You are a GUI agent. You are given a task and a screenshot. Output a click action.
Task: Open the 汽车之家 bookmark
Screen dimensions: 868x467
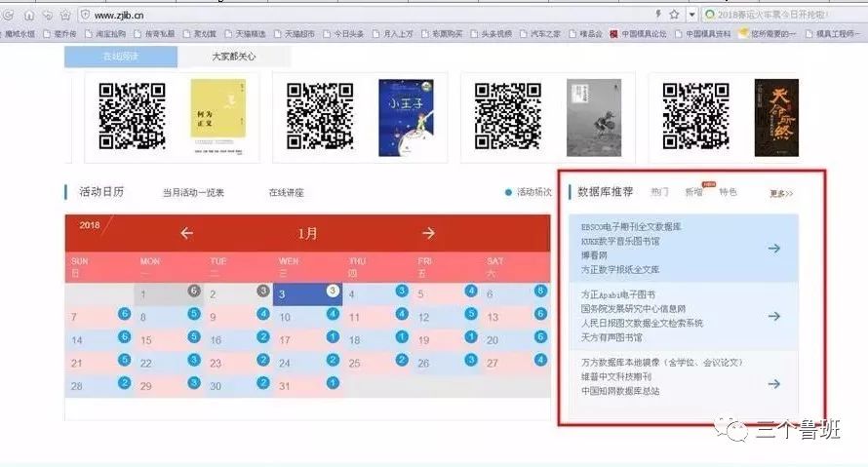(x=539, y=34)
